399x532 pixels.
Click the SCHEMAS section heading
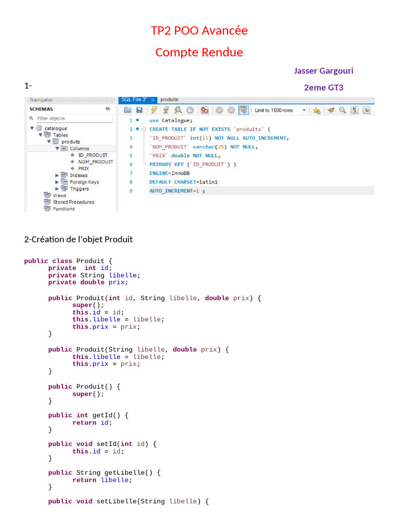(x=41, y=109)
